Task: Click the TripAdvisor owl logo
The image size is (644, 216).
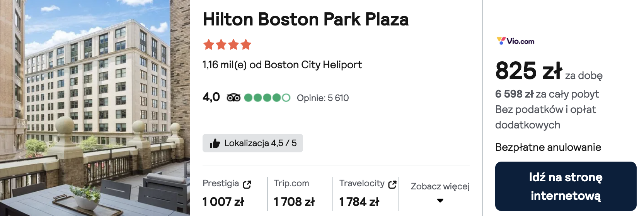Action: coord(233,98)
